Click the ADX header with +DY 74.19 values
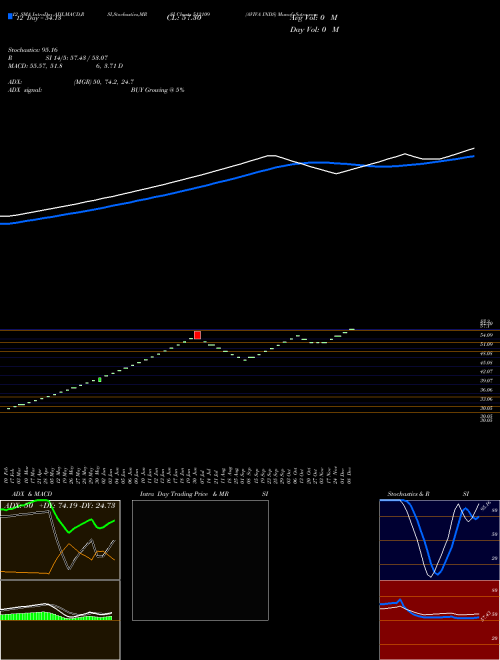Viewport: 500px width, 660px height. click(x=58, y=506)
